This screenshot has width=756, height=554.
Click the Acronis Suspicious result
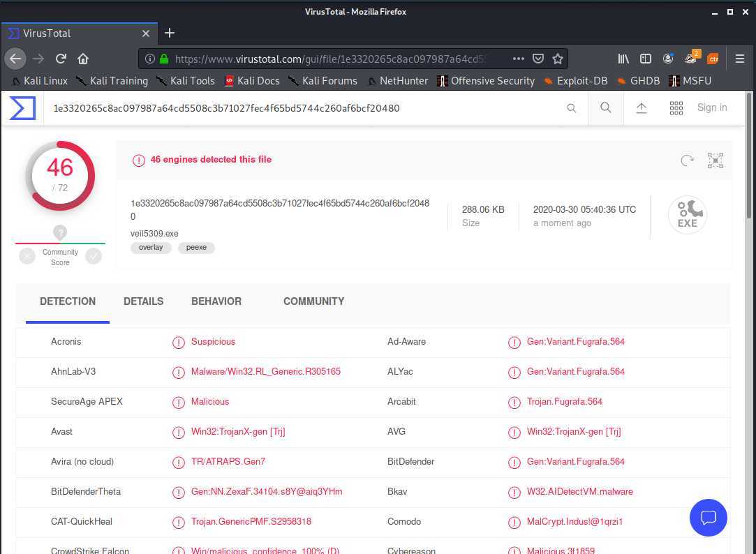213,342
